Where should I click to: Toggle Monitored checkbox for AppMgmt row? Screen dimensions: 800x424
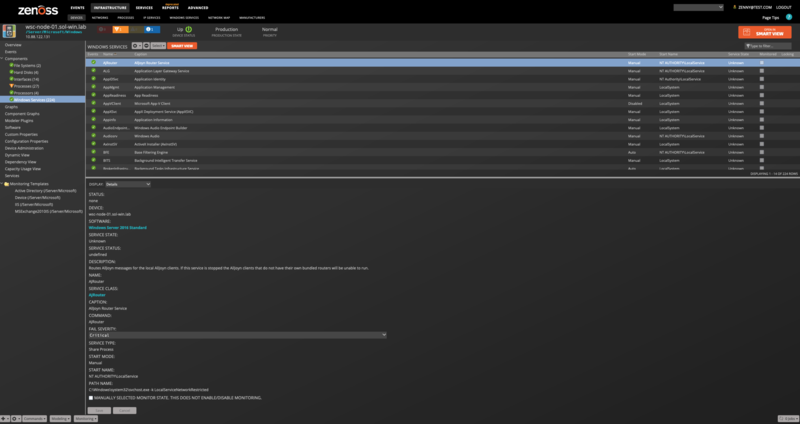[762, 87]
